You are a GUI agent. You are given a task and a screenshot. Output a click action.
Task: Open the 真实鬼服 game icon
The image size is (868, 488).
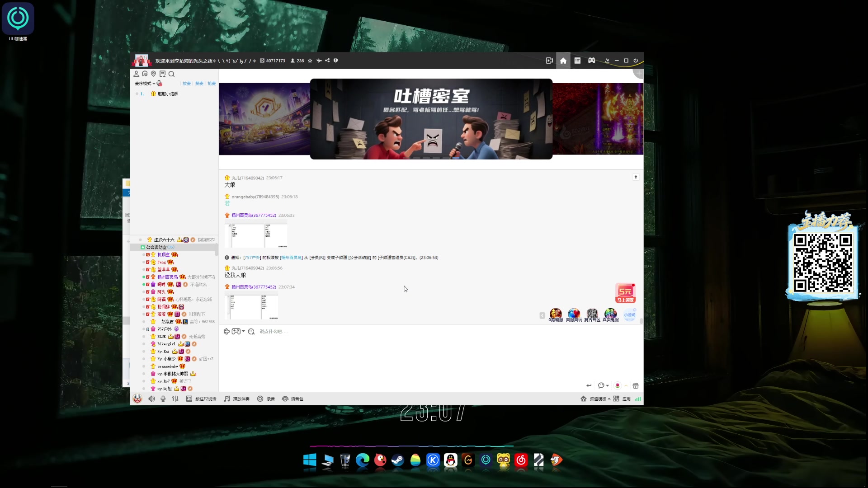point(610,315)
